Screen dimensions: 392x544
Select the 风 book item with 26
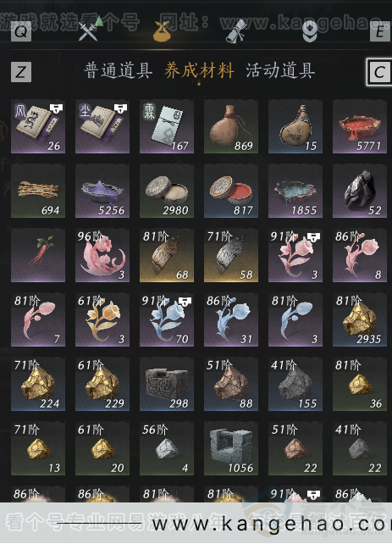coord(38,126)
